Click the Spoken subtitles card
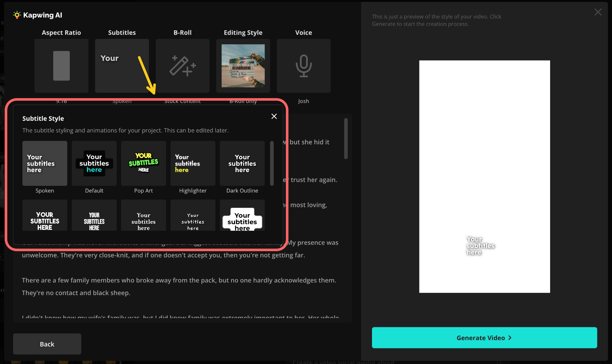612x364 pixels. (x=122, y=66)
